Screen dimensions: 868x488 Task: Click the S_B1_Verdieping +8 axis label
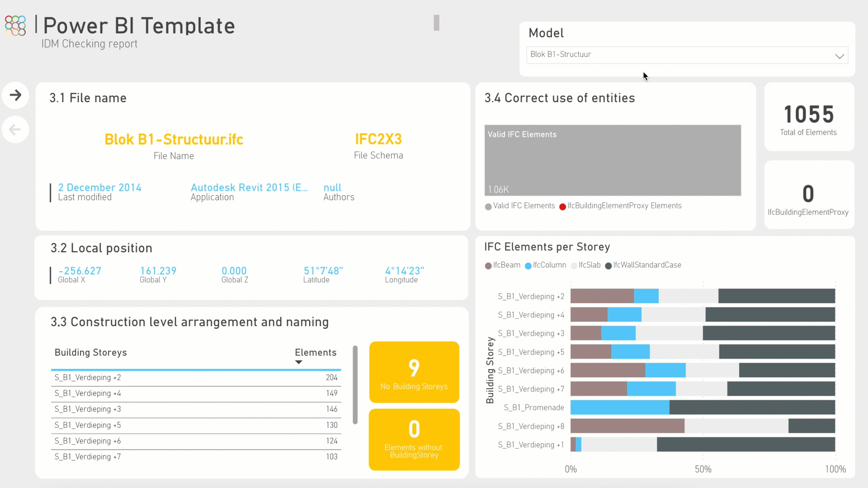pyautogui.click(x=531, y=426)
